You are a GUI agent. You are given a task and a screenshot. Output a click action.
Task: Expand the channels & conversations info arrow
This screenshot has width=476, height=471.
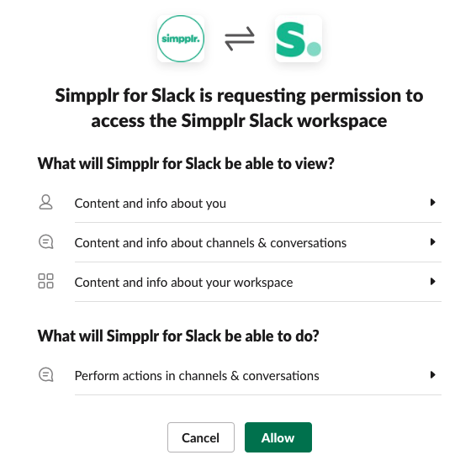click(432, 242)
